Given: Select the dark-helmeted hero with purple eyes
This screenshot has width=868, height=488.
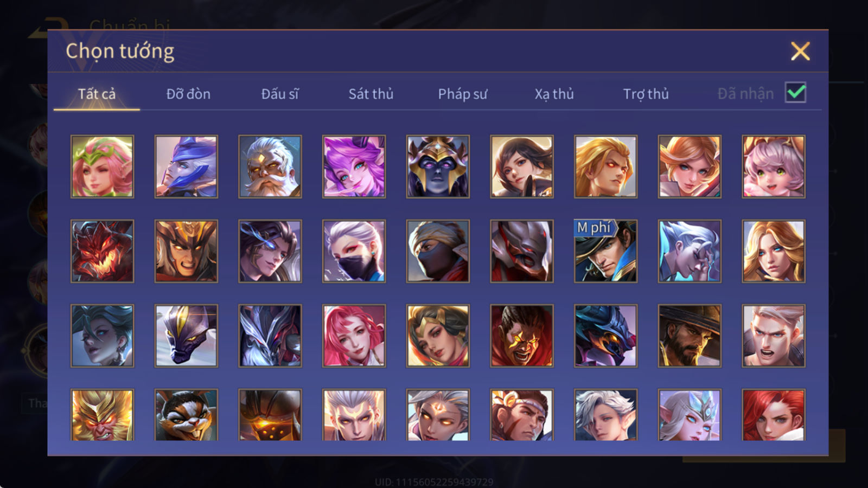Looking at the screenshot, I should click(438, 166).
